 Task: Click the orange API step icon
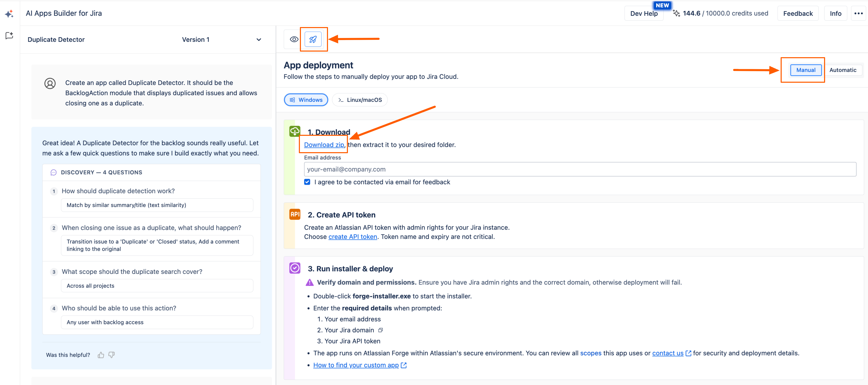[x=295, y=214]
